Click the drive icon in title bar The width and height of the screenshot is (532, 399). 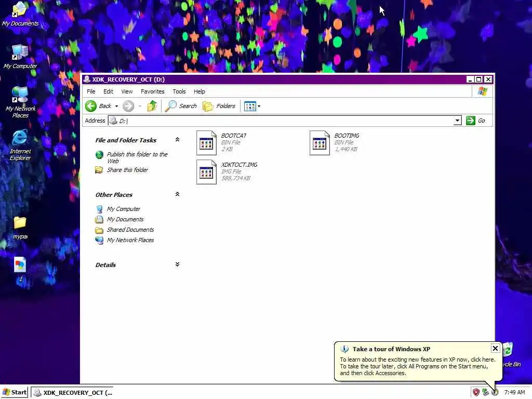[87, 79]
